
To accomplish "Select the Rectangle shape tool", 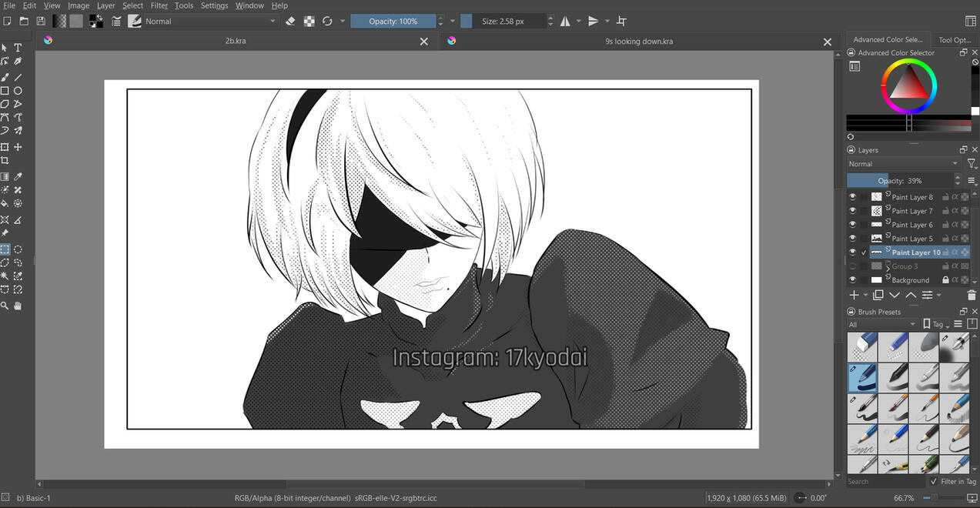I will 5,91.
